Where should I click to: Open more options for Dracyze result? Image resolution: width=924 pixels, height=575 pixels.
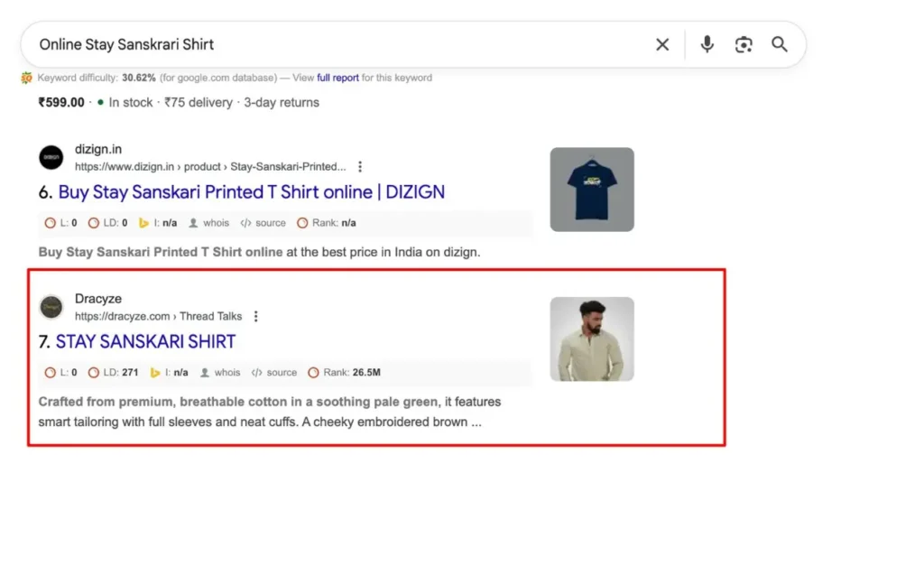[256, 317]
